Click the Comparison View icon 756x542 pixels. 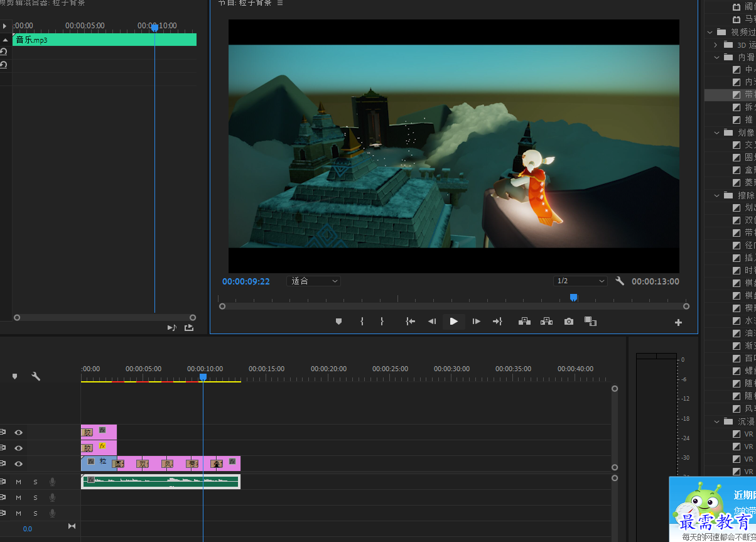[x=590, y=321]
